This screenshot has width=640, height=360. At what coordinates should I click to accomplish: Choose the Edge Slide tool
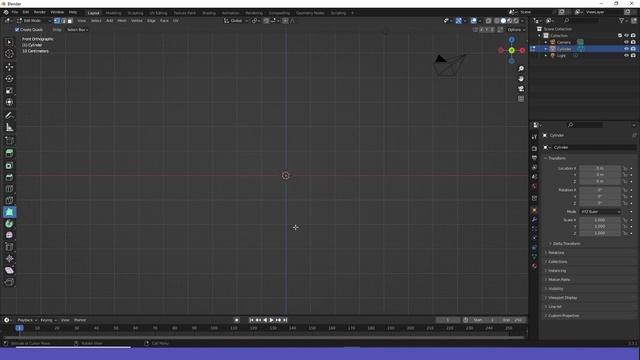coord(9,247)
